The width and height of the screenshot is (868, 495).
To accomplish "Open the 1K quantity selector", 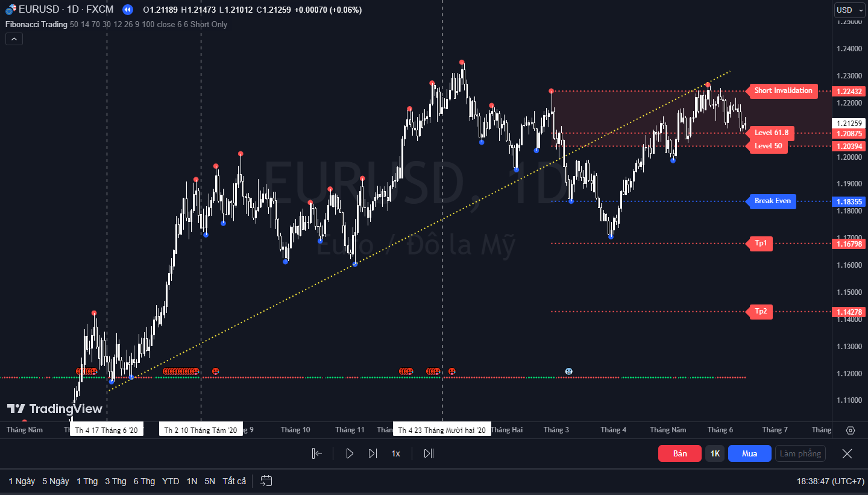I will click(715, 453).
